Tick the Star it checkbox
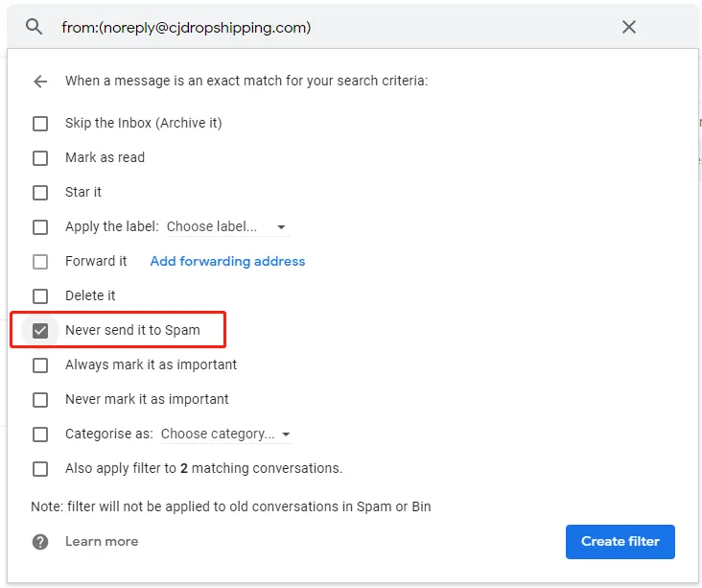Screen dimensions: 702x588 (40, 193)
